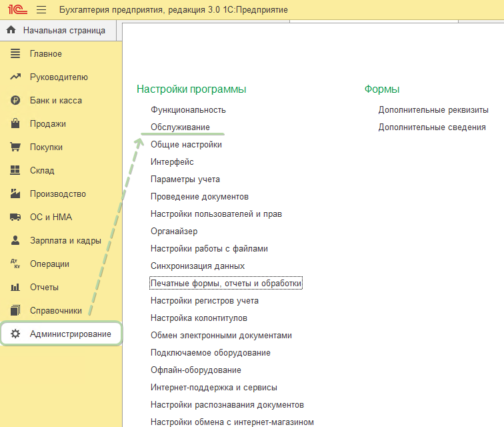504x427 pixels.
Task: Click the Настройки программы heading
Action: pos(191,89)
